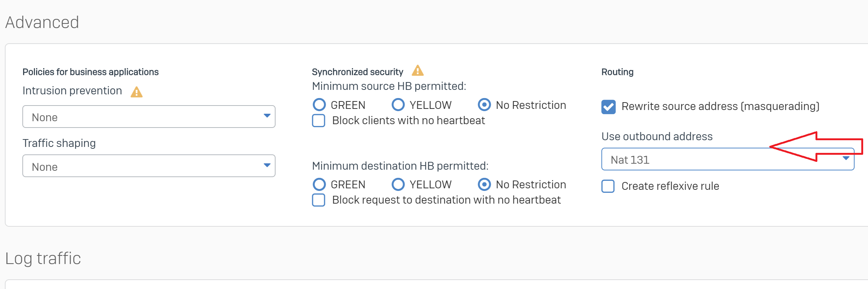Enable Create reflexive rule checkbox
The width and height of the screenshot is (868, 289).
(x=608, y=186)
